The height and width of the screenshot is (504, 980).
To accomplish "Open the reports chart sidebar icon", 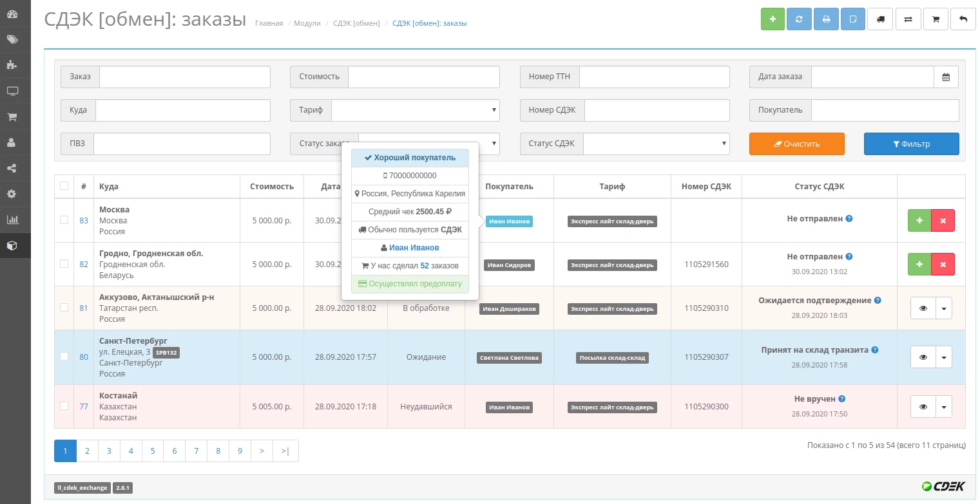I will 12,219.
